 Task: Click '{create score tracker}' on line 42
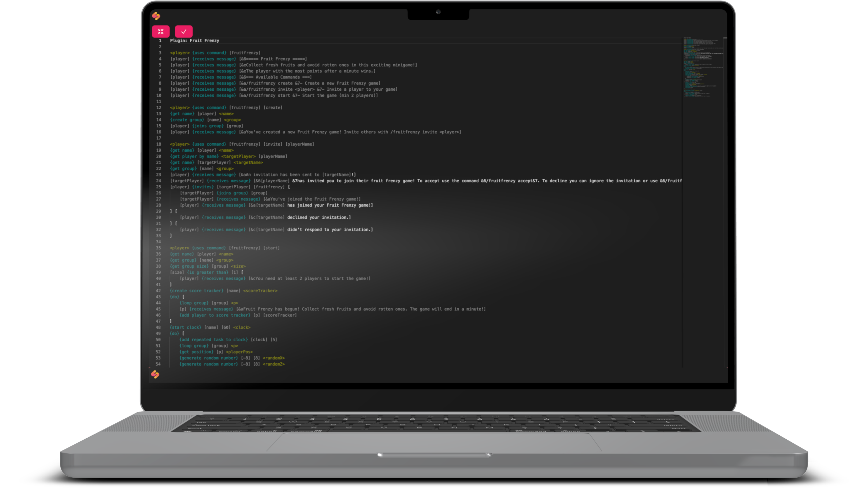[x=196, y=291]
